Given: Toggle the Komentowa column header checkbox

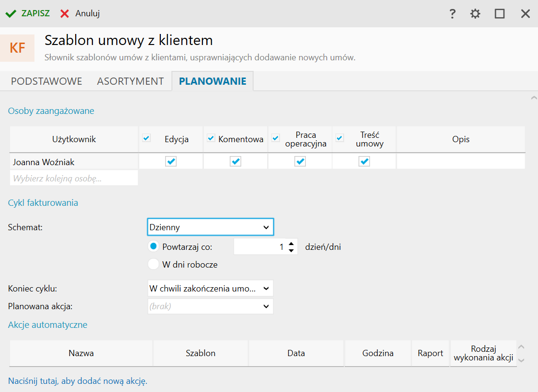Looking at the screenshot, I should pyautogui.click(x=211, y=138).
